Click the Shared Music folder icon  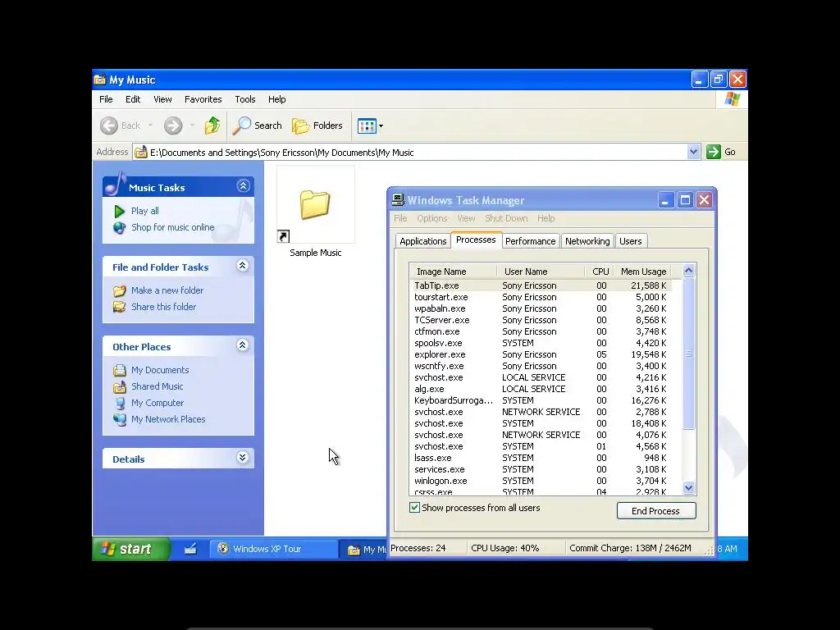tap(120, 387)
